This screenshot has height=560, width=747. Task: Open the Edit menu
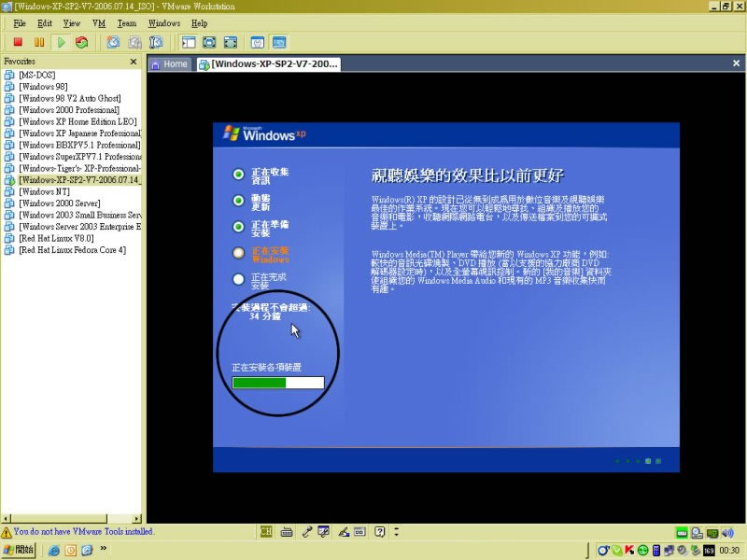click(x=44, y=23)
